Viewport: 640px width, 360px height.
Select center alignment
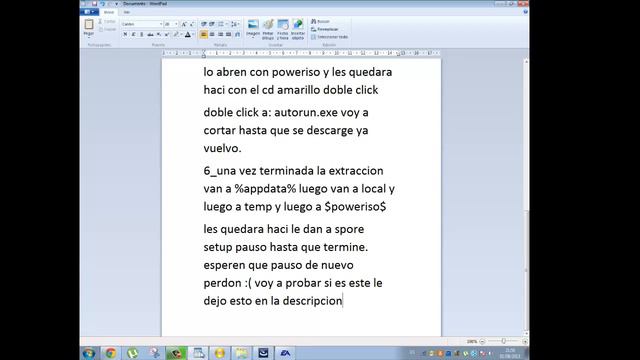(212, 34)
